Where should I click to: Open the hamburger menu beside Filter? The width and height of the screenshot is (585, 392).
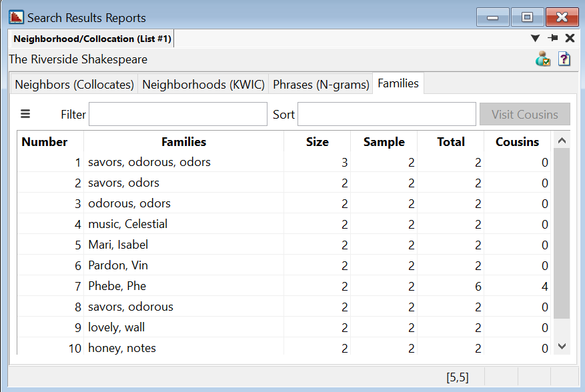pos(25,114)
